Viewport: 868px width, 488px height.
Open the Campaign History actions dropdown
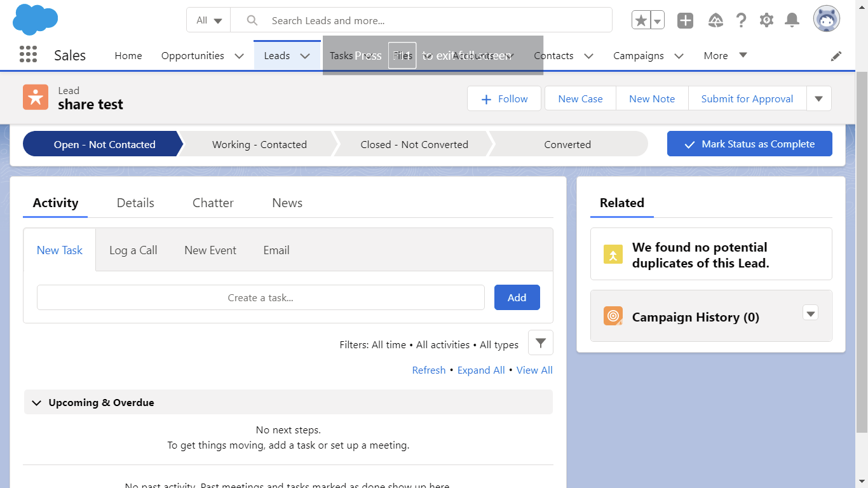[x=810, y=312]
